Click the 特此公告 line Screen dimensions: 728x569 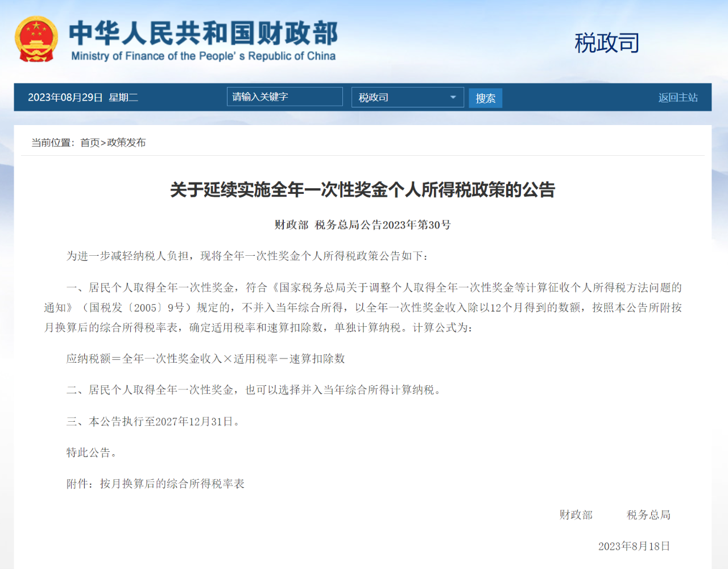[92, 452]
